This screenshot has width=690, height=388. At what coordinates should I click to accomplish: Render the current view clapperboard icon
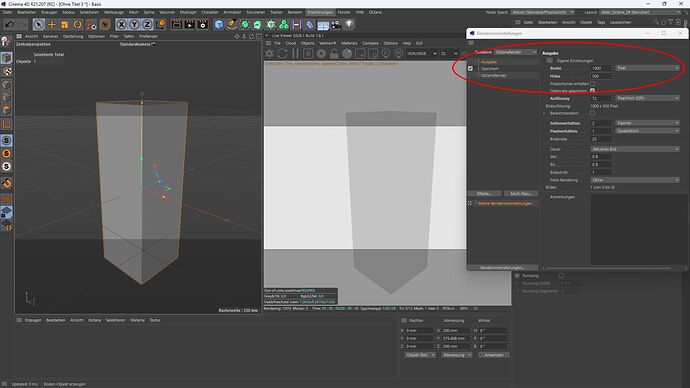click(x=176, y=25)
